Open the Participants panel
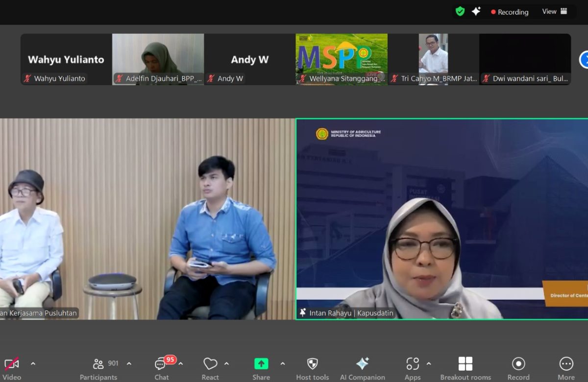 pyautogui.click(x=99, y=368)
